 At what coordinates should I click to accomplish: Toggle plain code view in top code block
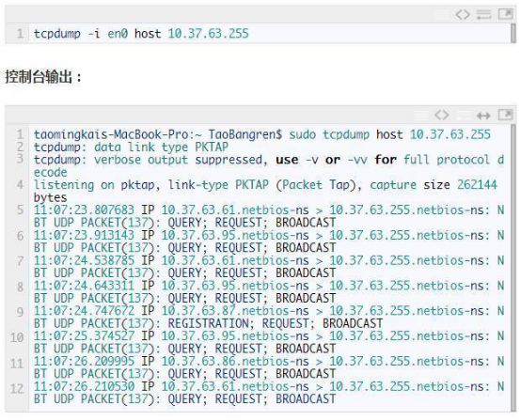463,14
